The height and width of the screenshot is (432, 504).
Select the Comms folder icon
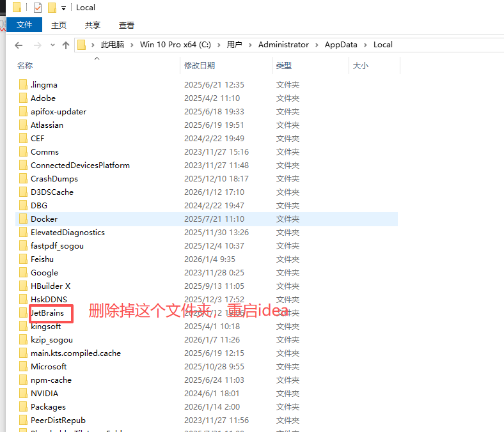click(23, 152)
